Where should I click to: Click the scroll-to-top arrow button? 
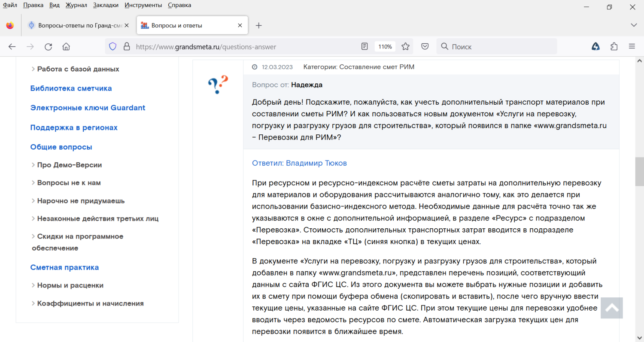coord(612,308)
